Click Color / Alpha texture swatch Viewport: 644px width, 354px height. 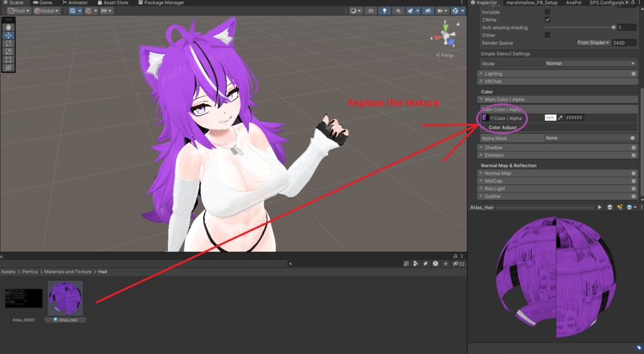485,118
